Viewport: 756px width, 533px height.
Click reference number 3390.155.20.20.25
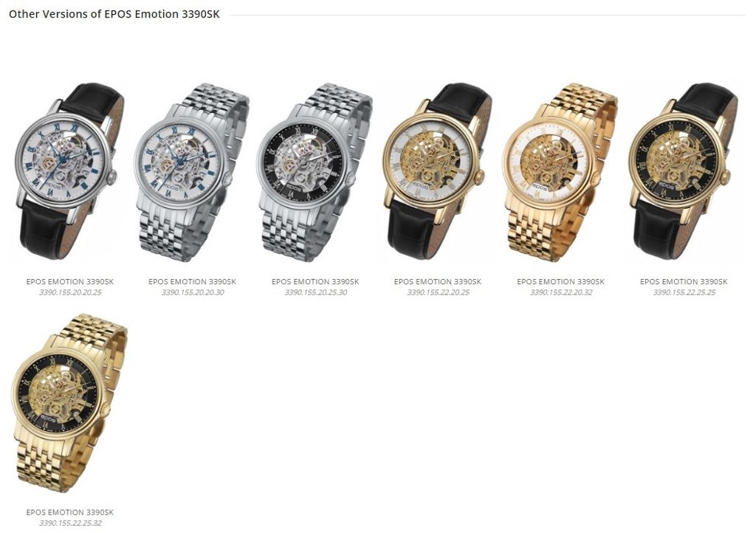pyautogui.click(x=70, y=292)
